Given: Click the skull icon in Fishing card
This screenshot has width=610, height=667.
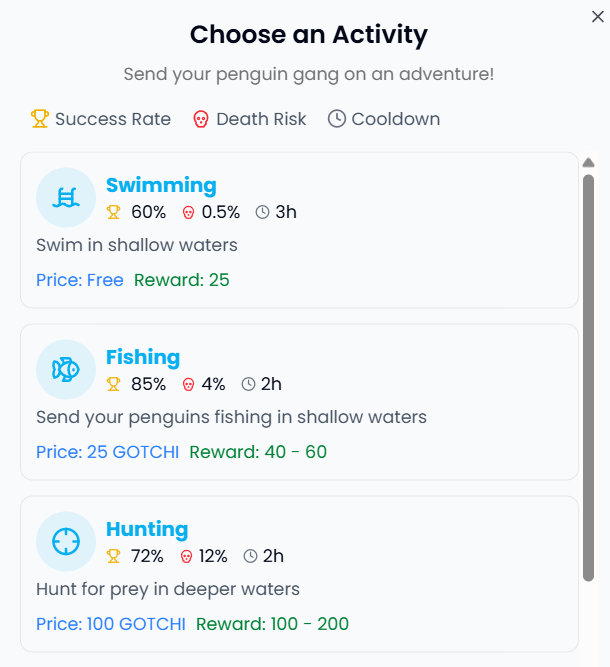Looking at the screenshot, I should 188,384.
